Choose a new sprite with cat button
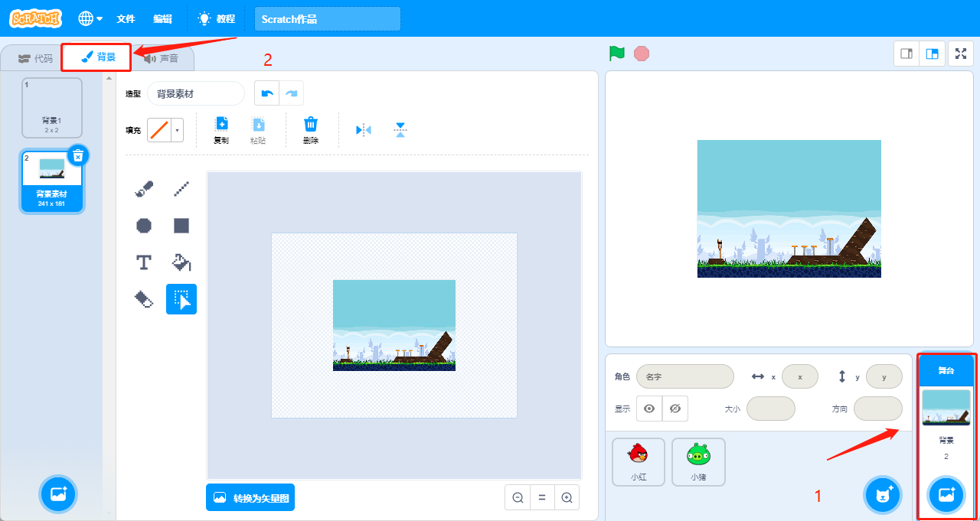Screen dimensions: 980x521 [884, 494]
